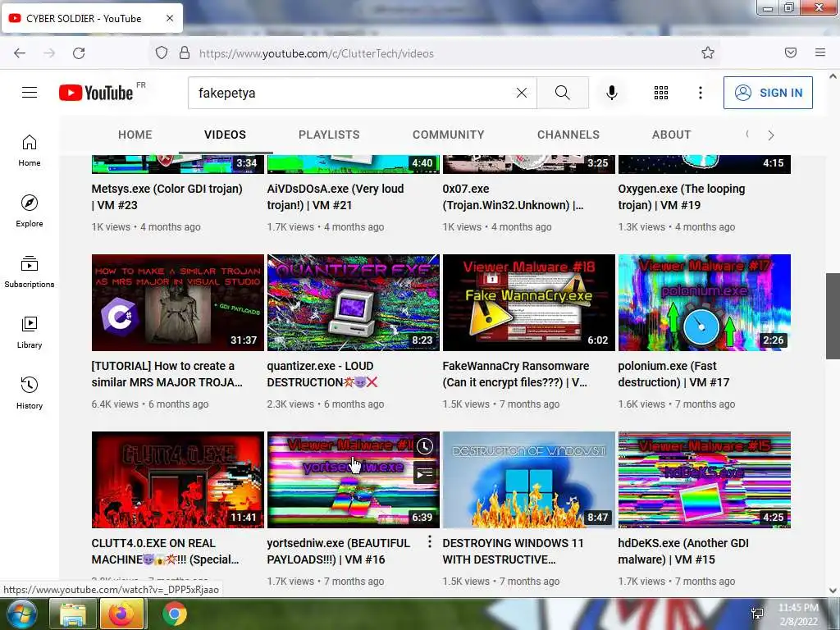Image resolution: width=840 pixels, height=630 pixels.
Task: Switch to the PLAYLISTS tab
Action: (x=329, y=135)
